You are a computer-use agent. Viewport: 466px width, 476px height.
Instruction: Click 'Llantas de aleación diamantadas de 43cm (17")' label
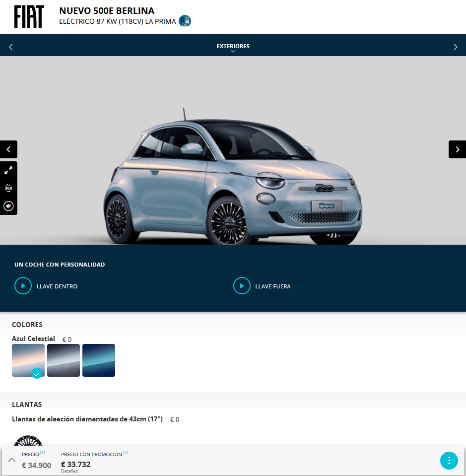pyautogui.click(x=87, y=419)
